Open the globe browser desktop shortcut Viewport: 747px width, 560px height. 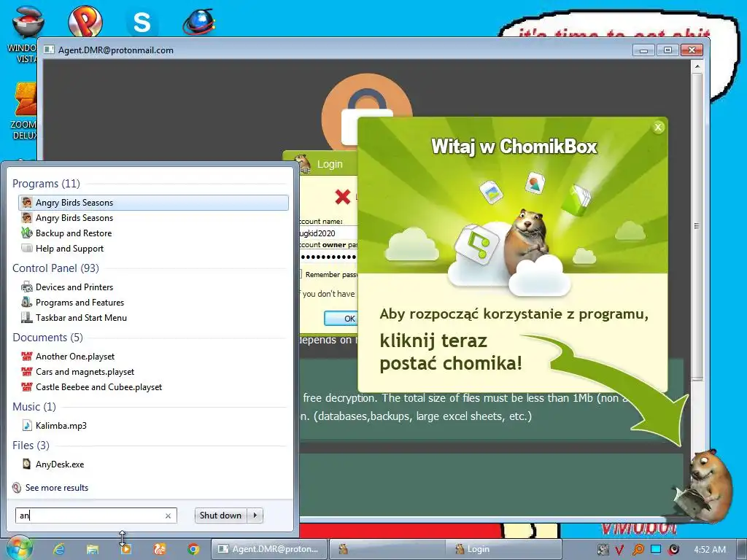coord(199,22)
